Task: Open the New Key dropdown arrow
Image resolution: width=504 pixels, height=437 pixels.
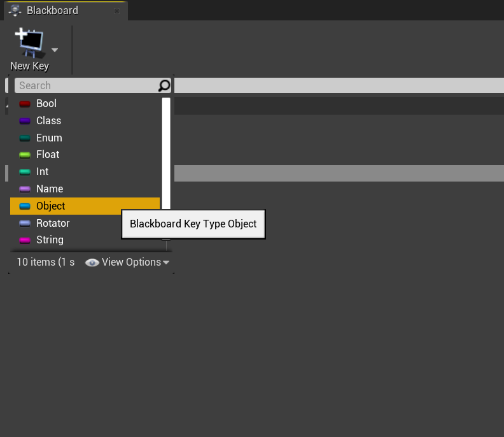Action: coord(55,50)
